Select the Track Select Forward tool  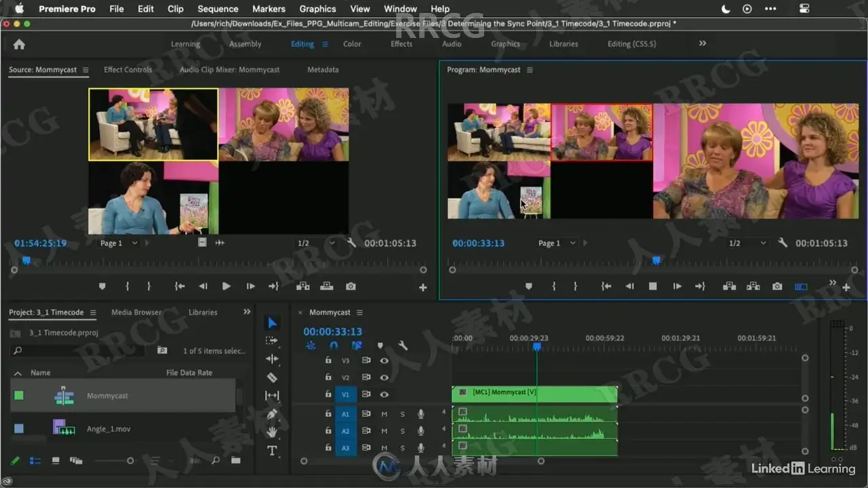coord(272,341)
